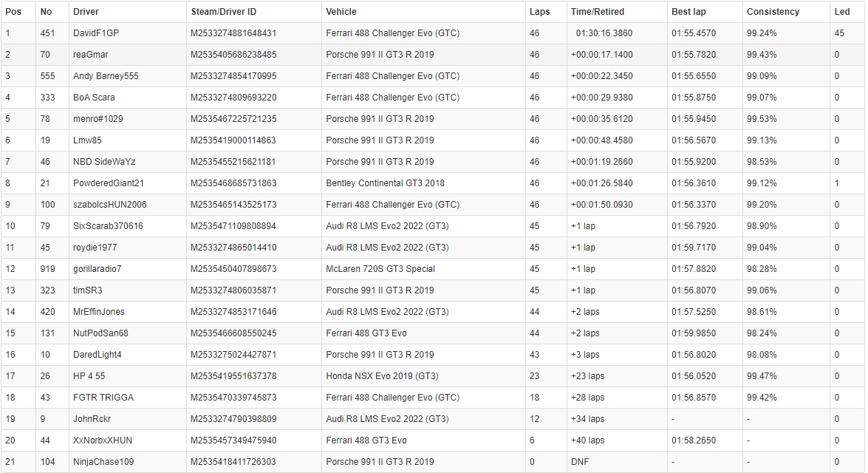This screenshot has width=868, height=473.
Task: Click consistency value 98.08%
Action: click(x=762, y=355)
